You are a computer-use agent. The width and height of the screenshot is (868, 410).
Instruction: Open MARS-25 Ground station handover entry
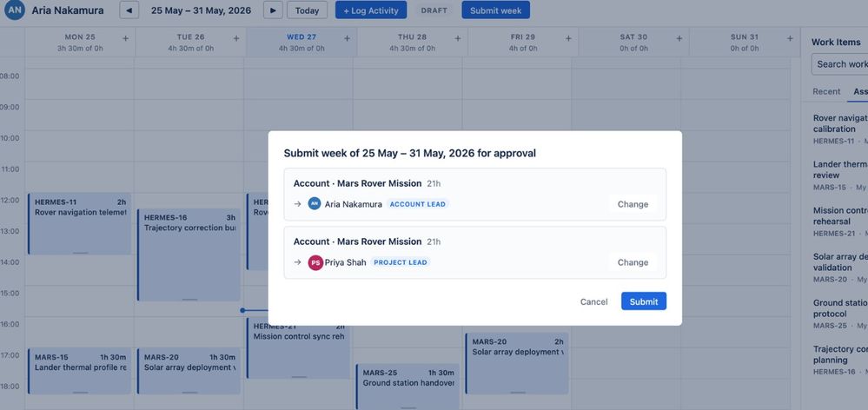407,387
